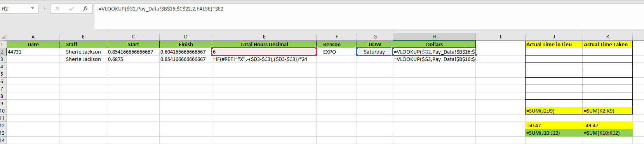This screenshot has height=144, width=644.
Task: Select column K header
Action: coord(607,37)
